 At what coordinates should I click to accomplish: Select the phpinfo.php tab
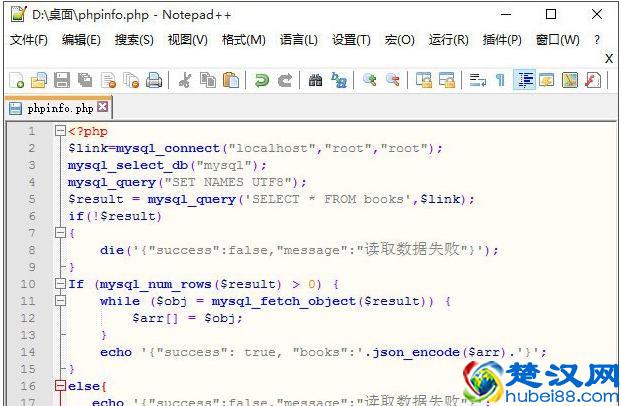60,108
